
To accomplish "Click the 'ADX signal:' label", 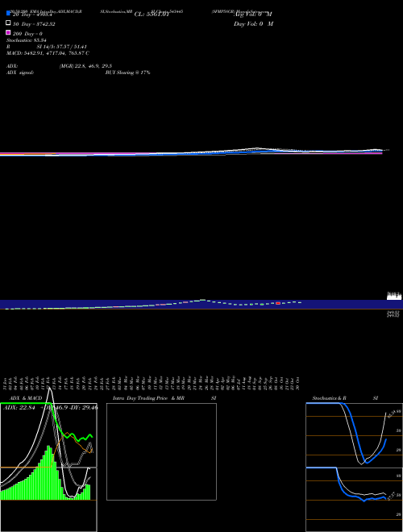I will 20,73.
